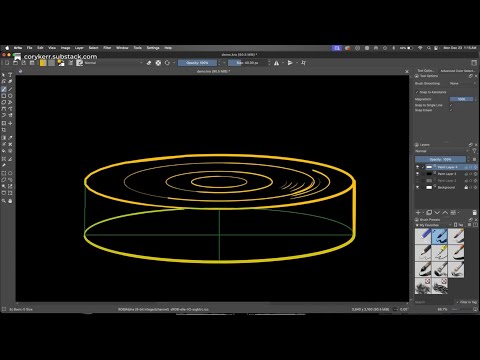Toggle horizontal mirror tool
The height and width of the screenshot is (360, 480).
276,63
